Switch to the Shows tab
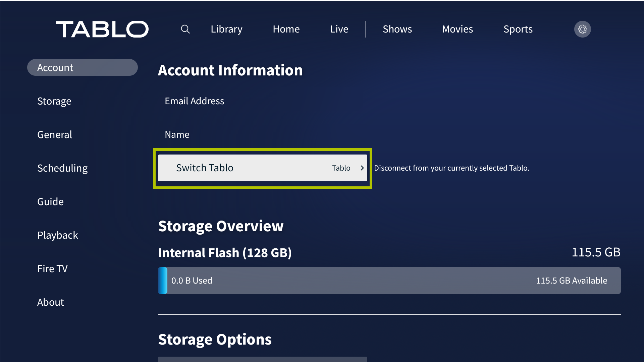The image size is (644, 362). [397, 29]
